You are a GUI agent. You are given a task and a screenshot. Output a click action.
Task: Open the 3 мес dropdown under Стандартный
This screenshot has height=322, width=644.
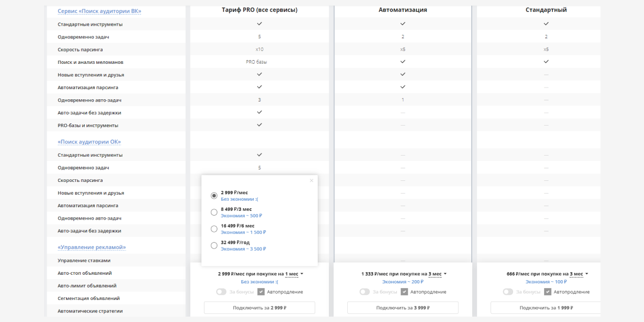coord(581,274)
